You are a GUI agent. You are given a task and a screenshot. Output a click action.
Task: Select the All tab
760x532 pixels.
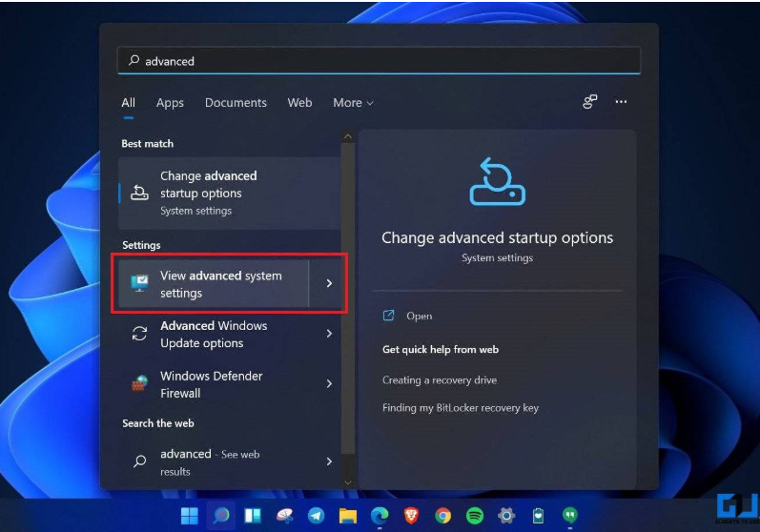point(129,103)
